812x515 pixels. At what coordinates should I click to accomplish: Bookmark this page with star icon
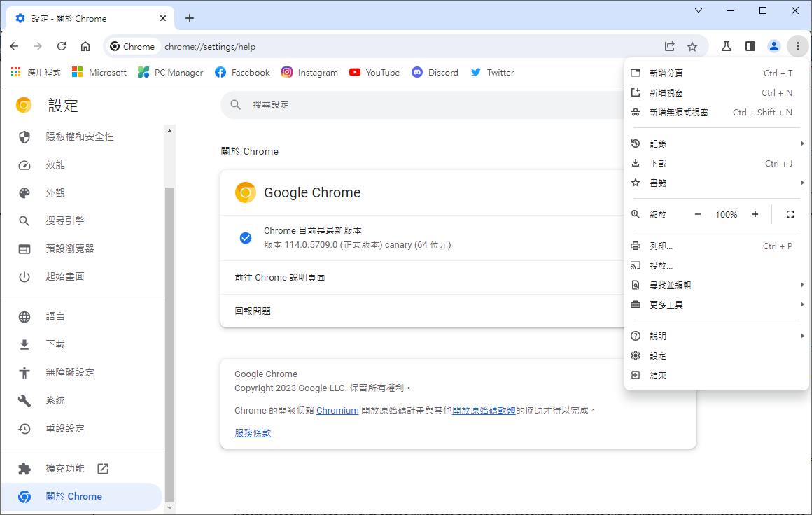pos(692,47)
